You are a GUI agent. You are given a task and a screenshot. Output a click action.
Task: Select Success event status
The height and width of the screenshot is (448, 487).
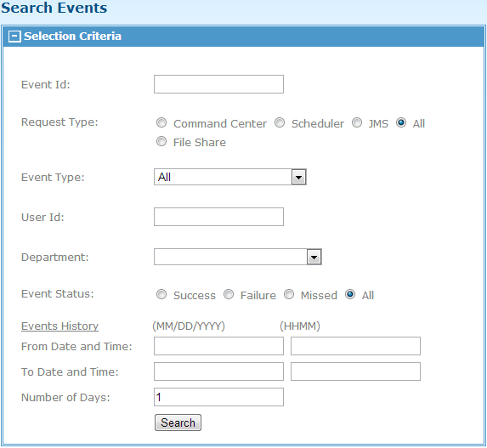(161, 294)
